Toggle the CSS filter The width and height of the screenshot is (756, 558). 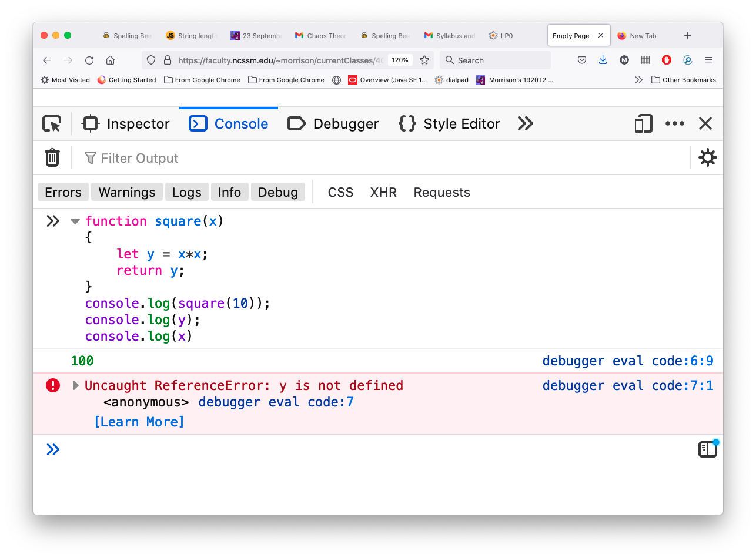(340, 192)
